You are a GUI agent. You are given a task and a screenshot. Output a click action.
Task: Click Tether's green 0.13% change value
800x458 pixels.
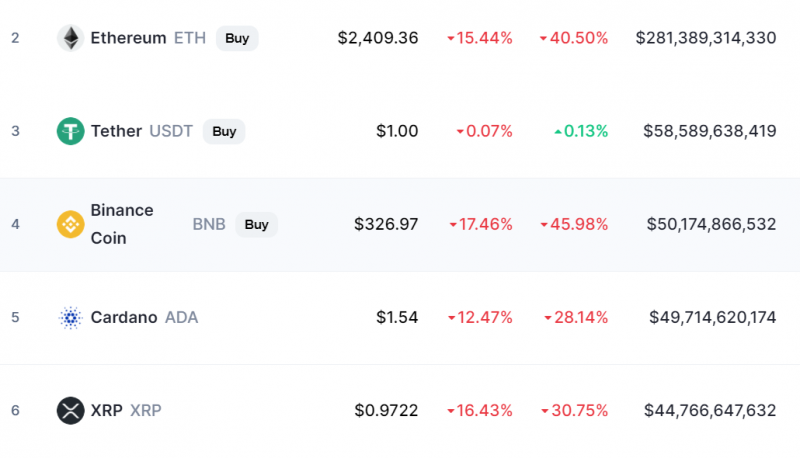(x=581, y=131)
